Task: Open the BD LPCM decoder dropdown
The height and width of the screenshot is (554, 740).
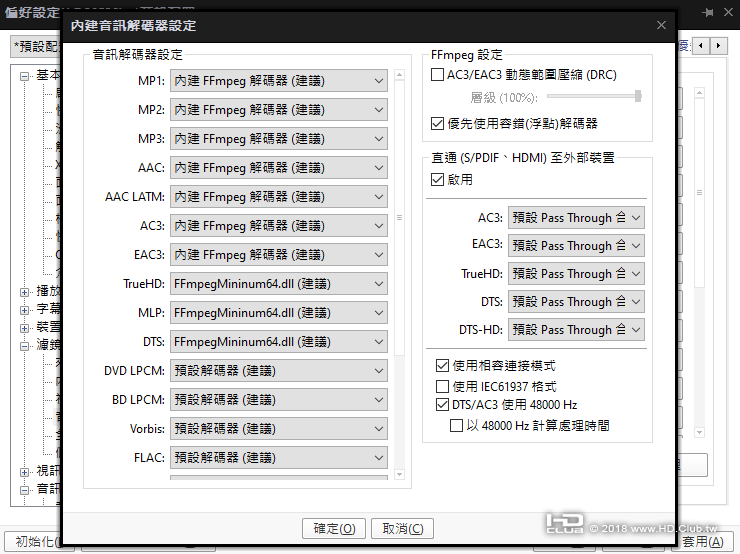Action: click(278, 400)
